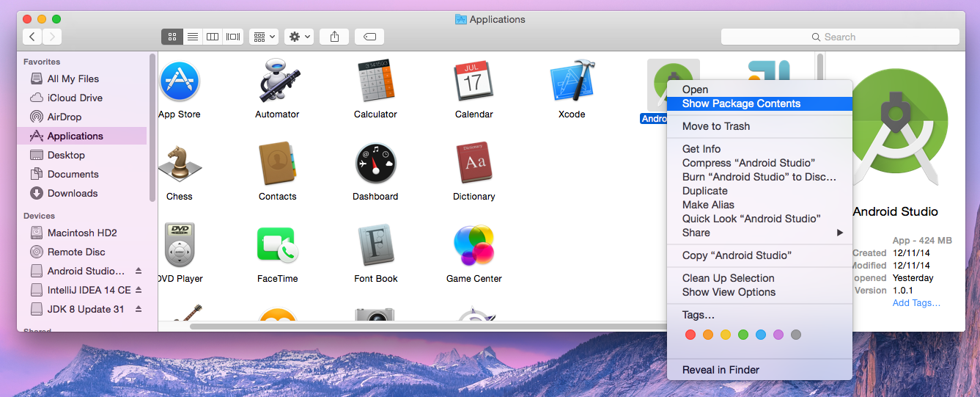This screenshot has height=397, width=980.
Task: Click the Add Tags… link
Action: click(x=916, y=303)
